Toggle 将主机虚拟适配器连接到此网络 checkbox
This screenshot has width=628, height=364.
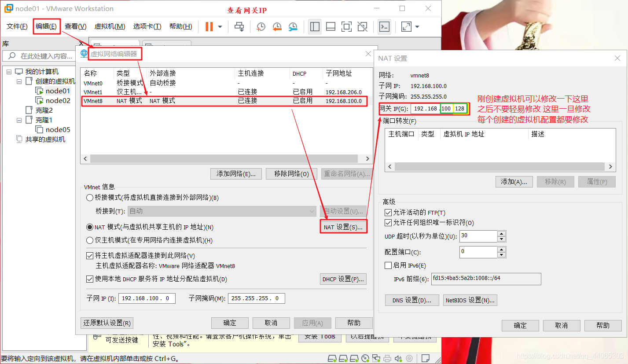pos(90,256)
